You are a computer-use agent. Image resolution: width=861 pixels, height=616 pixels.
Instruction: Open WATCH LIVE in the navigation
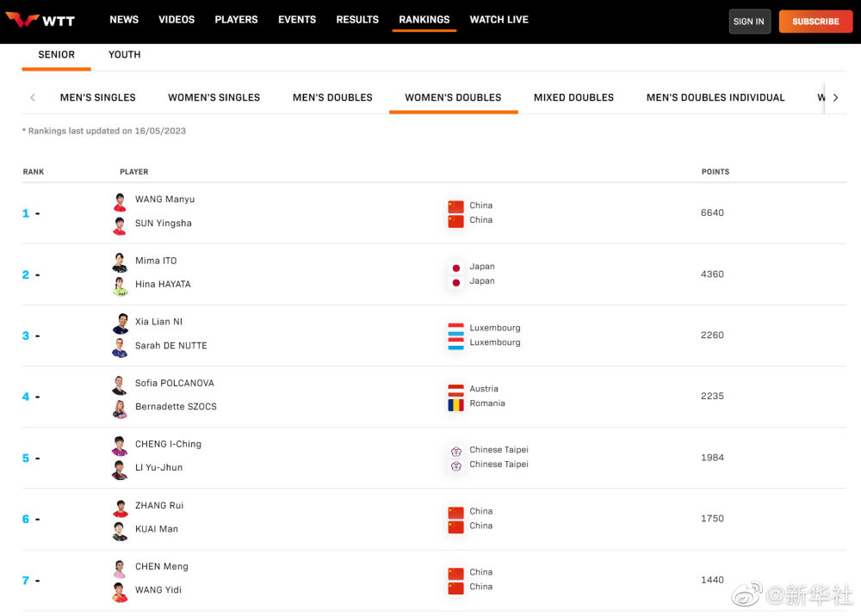pos(499,20)
